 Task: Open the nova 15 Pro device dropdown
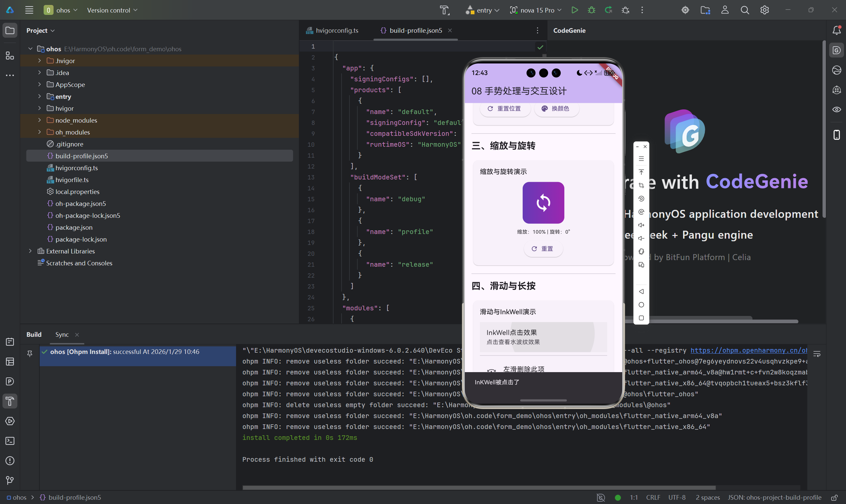[x=536, y=10]
